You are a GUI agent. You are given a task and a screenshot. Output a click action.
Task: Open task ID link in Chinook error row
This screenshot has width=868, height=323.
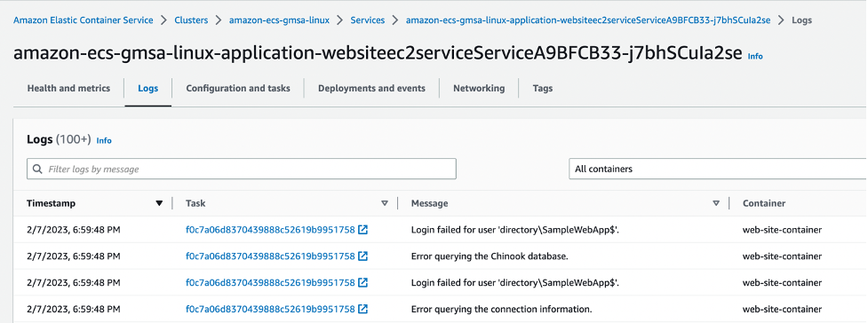click(270, 256)
